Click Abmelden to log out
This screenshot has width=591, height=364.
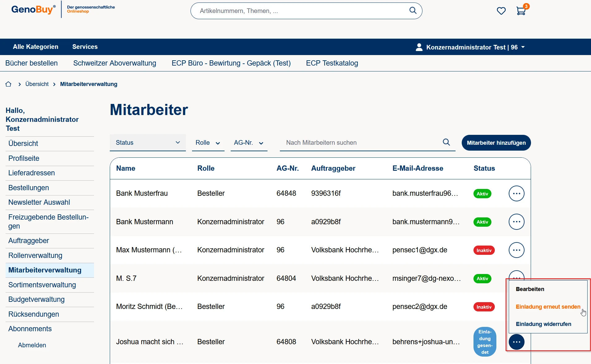pos(32,345)
